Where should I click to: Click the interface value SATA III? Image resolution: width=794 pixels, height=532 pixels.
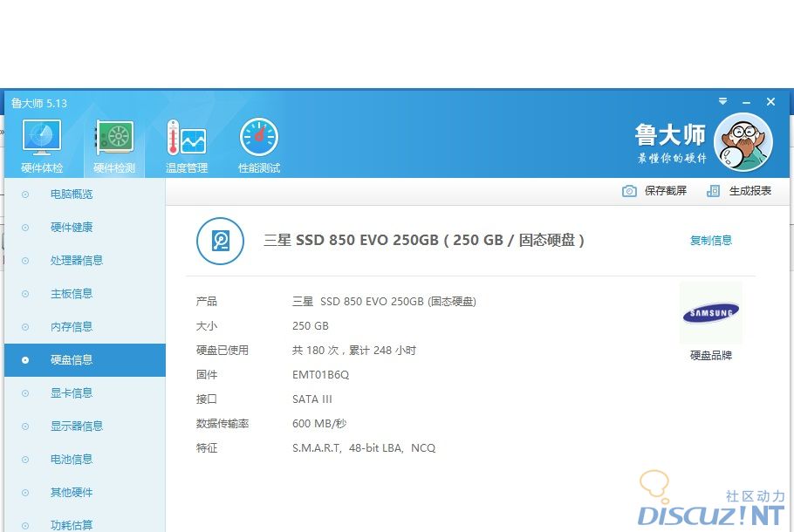pos(312,399)
